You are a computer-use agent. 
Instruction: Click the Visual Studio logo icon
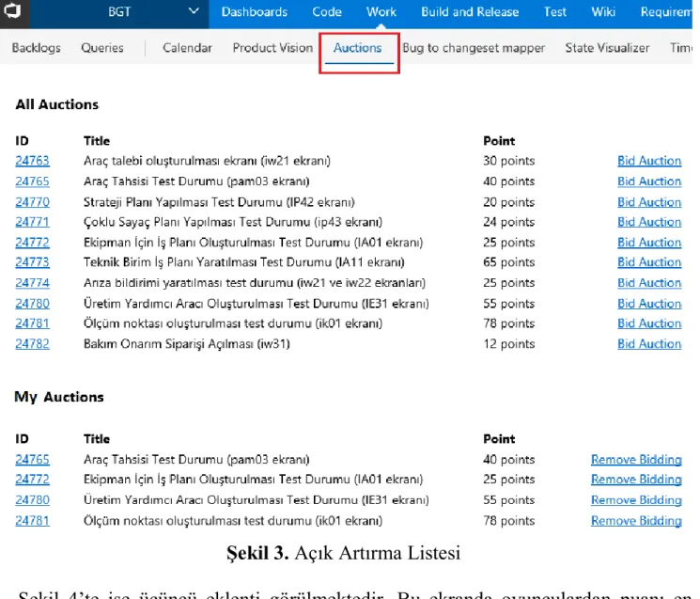tap(12, 10)
